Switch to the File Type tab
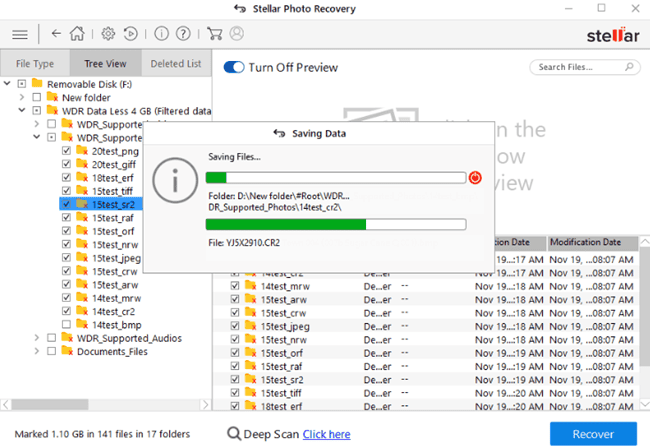This screenshot has width=650, height=447. (34, 63)
